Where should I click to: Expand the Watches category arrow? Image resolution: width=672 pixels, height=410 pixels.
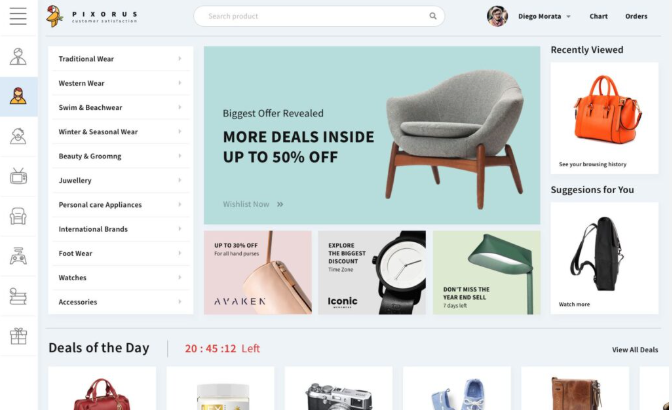click(x=180, y=277)
